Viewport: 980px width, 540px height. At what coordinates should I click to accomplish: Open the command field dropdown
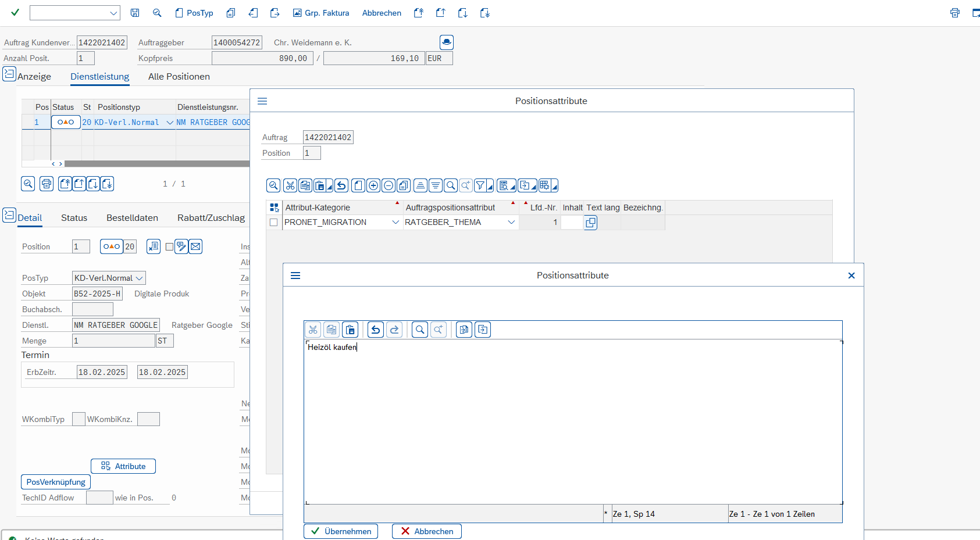(113, 13)
